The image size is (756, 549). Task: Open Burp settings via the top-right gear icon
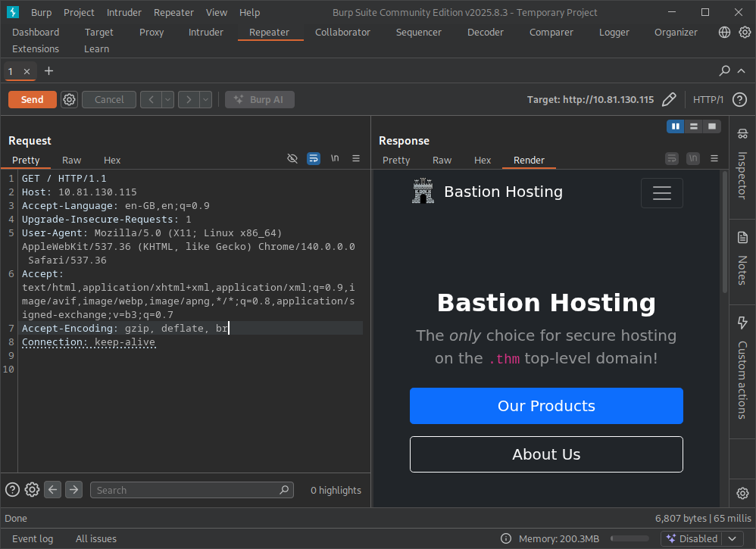(x=745, y=33)
